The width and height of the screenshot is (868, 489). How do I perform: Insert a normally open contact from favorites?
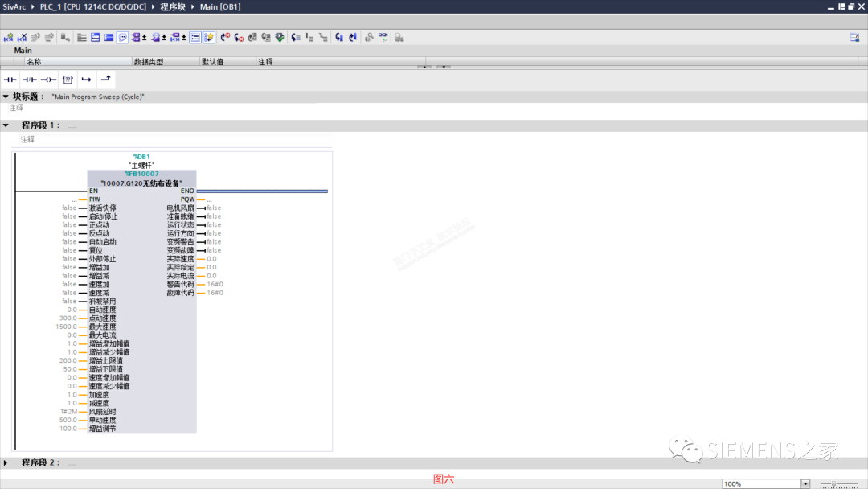pos(10,79)
